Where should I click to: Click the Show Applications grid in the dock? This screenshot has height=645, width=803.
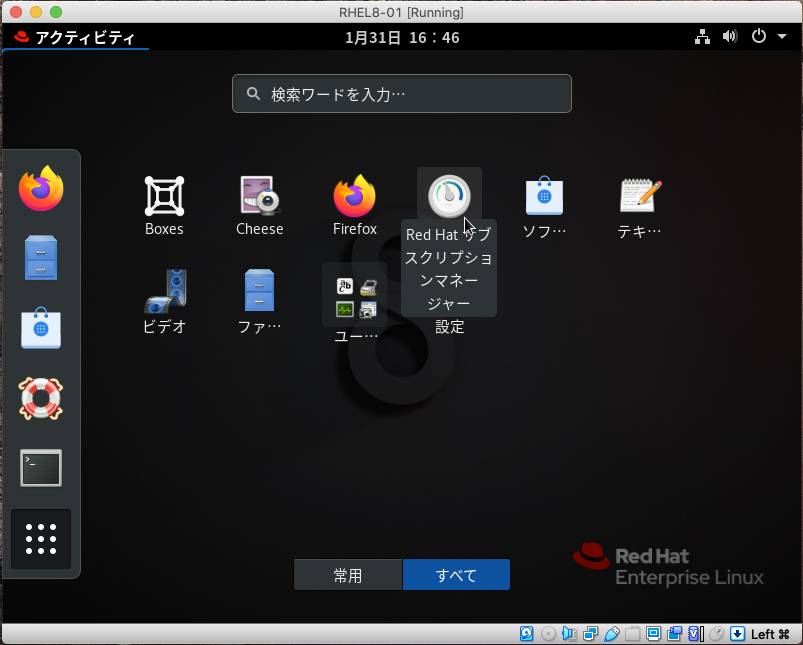coord(40,538)
